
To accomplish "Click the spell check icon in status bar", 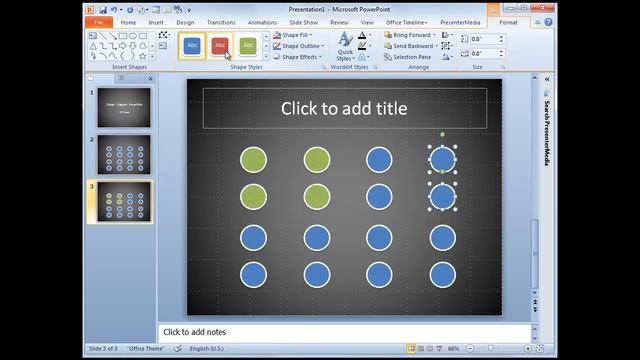I will click(178, 349).
